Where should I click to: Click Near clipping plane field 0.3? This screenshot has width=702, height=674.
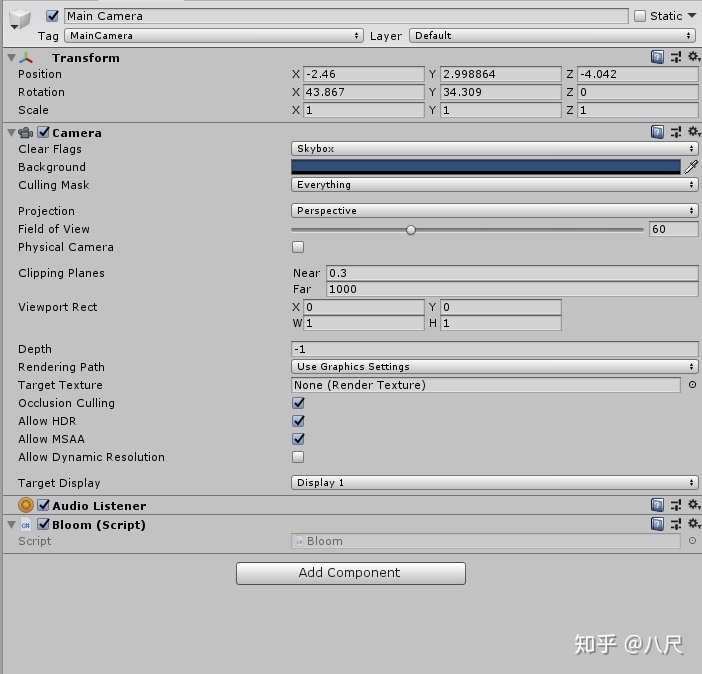pyautogui.click(x=512, y=273)
